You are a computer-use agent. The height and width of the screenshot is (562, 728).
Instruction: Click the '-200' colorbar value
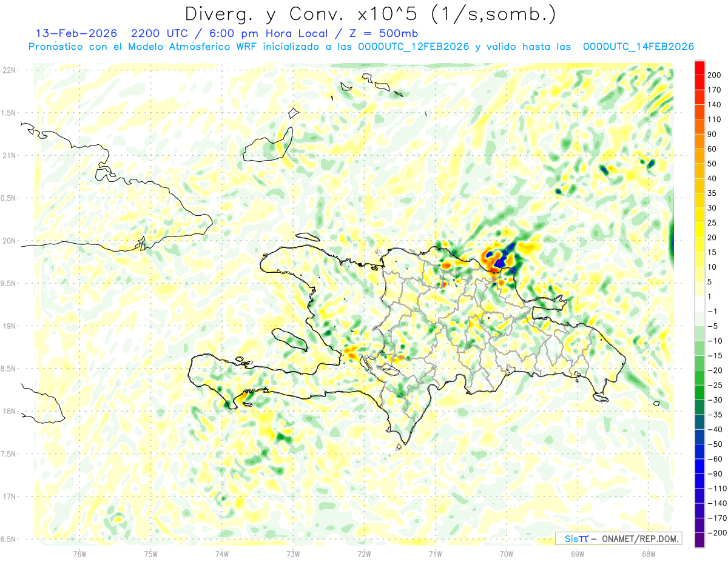717,534
